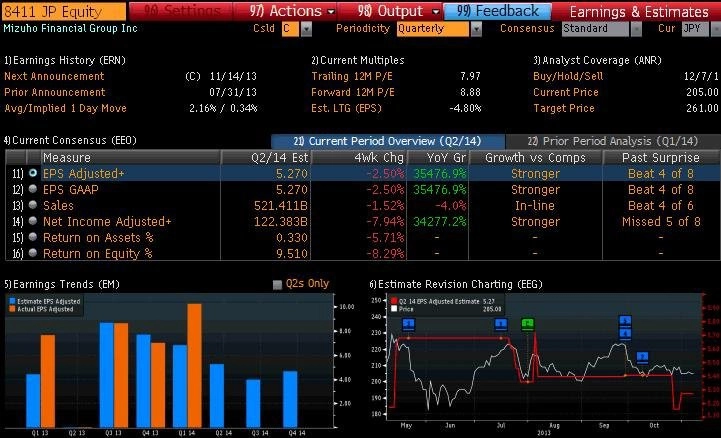721x438 pixels.
Task: Open the Consensus Standard dropdown
Action: [636, 29]
